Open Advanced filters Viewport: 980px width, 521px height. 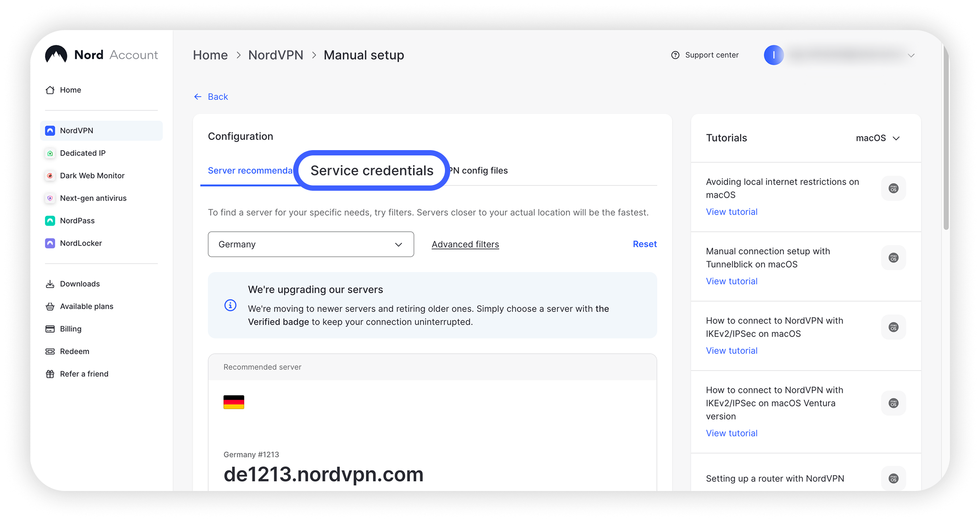click(465, 245)
